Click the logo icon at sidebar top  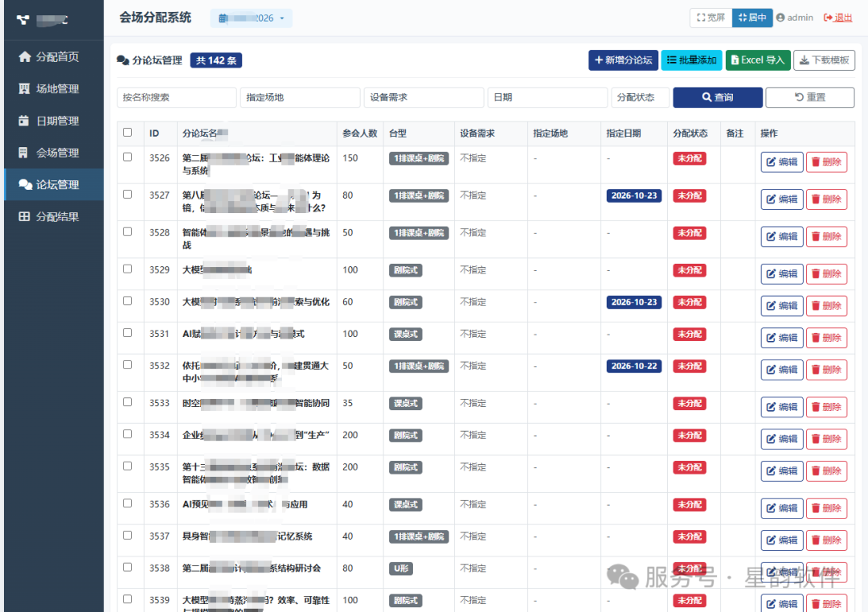(x=23, y=20)
